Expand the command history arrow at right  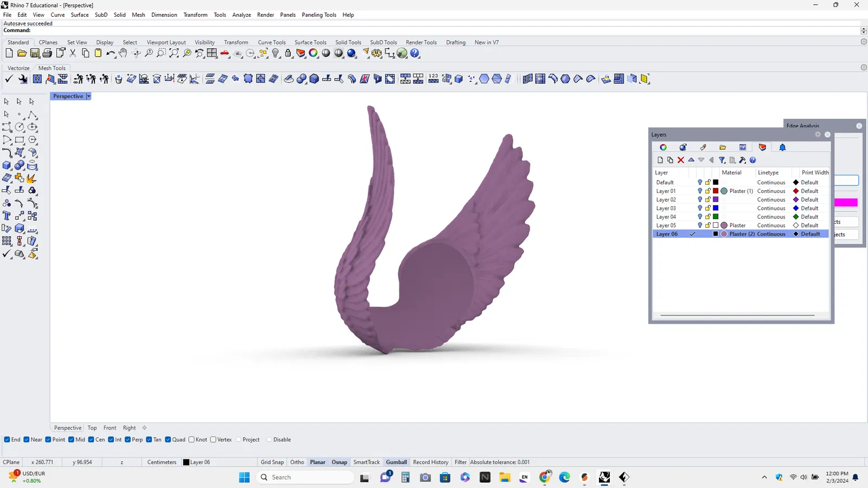point(864,30)
